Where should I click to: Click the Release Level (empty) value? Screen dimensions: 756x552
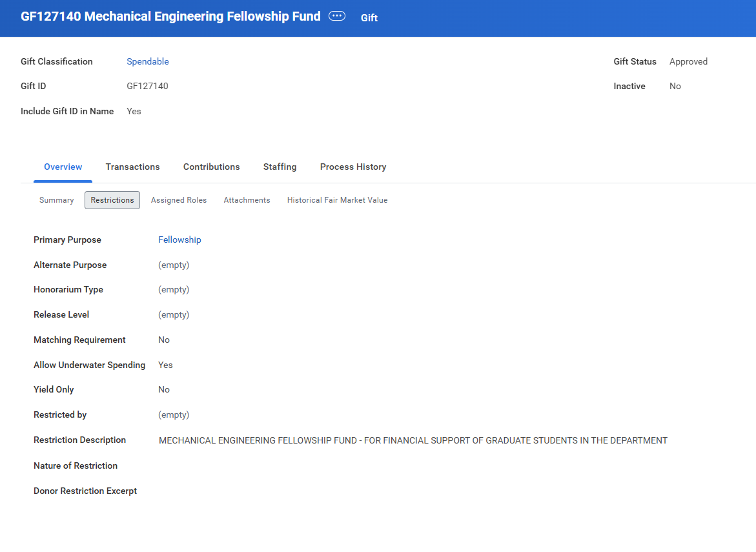click(174, 314)
